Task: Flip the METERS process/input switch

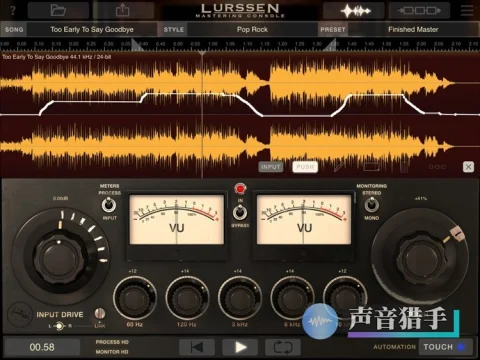Action: click(108, 205)
